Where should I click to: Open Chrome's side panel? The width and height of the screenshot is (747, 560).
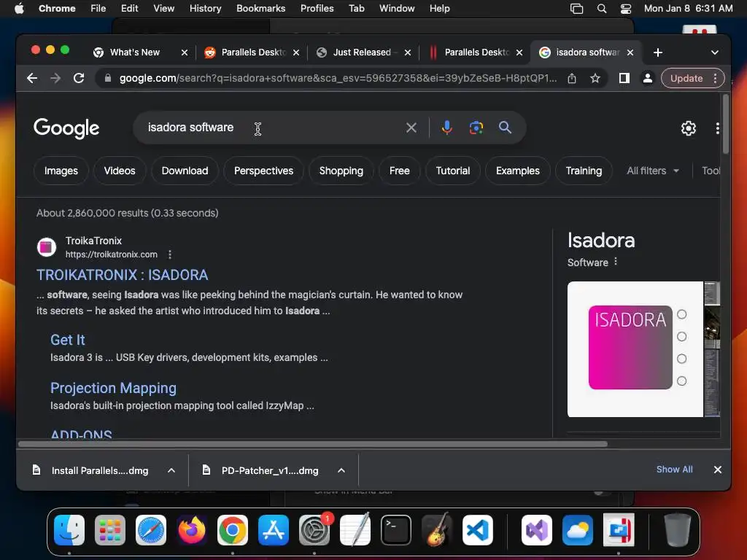coord(624,78)
